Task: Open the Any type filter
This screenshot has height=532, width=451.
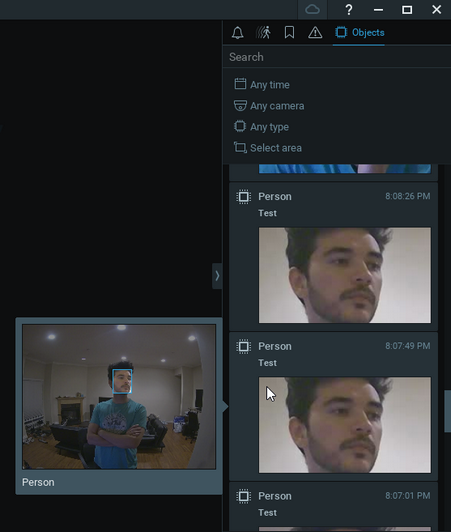Action: [x=261, y=127]
